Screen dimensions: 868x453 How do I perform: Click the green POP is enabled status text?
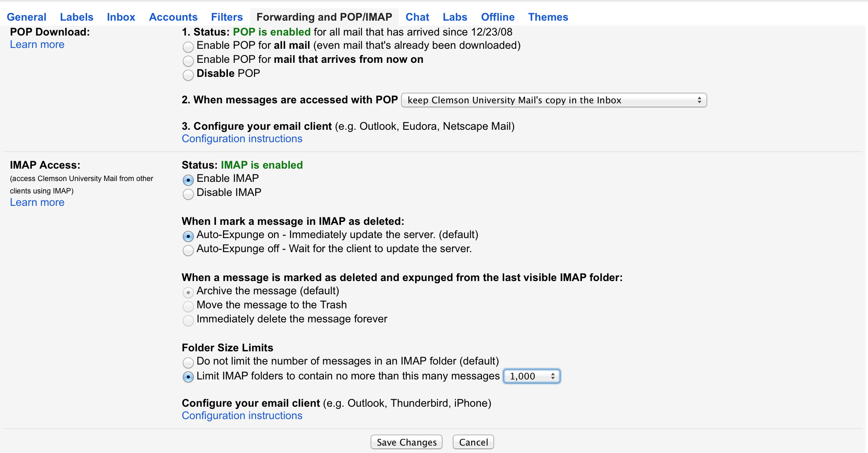[272, 32]
